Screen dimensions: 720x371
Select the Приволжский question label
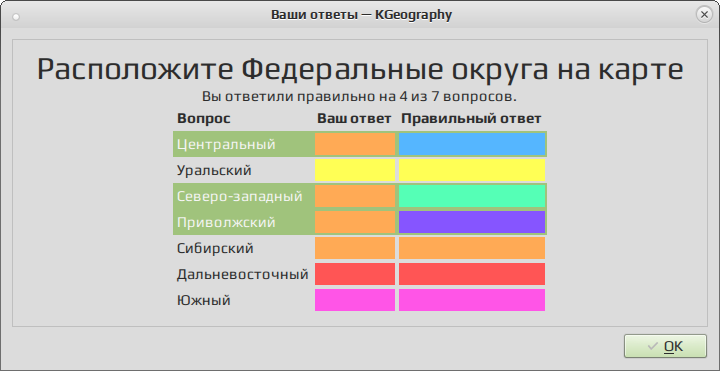226,223
